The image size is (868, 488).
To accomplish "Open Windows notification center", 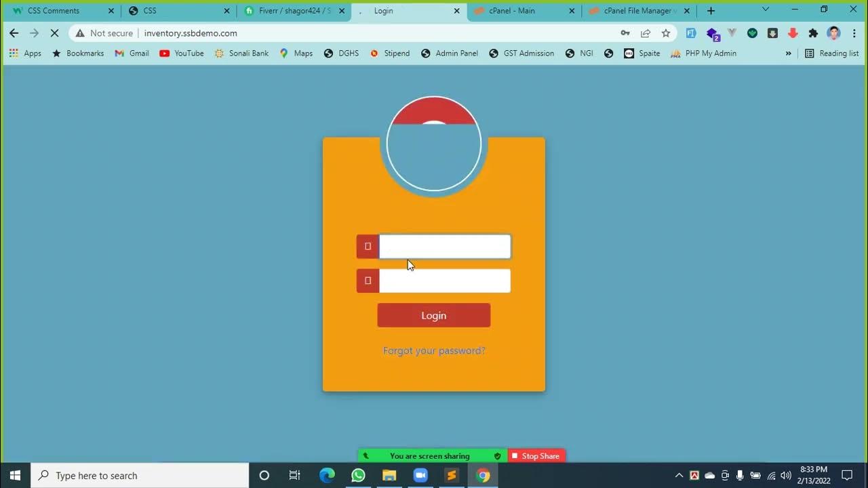I will [x=847, y=475].
